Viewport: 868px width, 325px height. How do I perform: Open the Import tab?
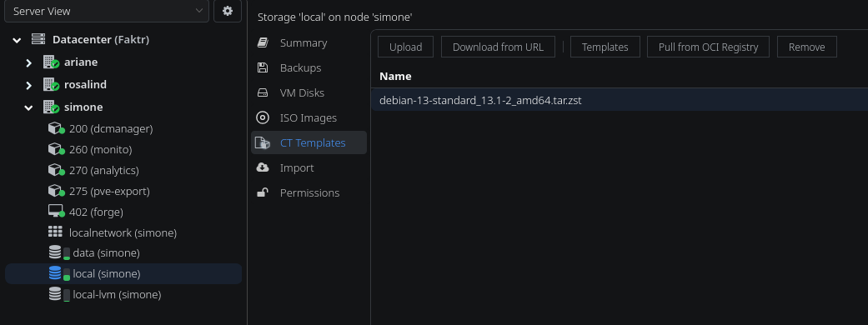pos(309,167)
